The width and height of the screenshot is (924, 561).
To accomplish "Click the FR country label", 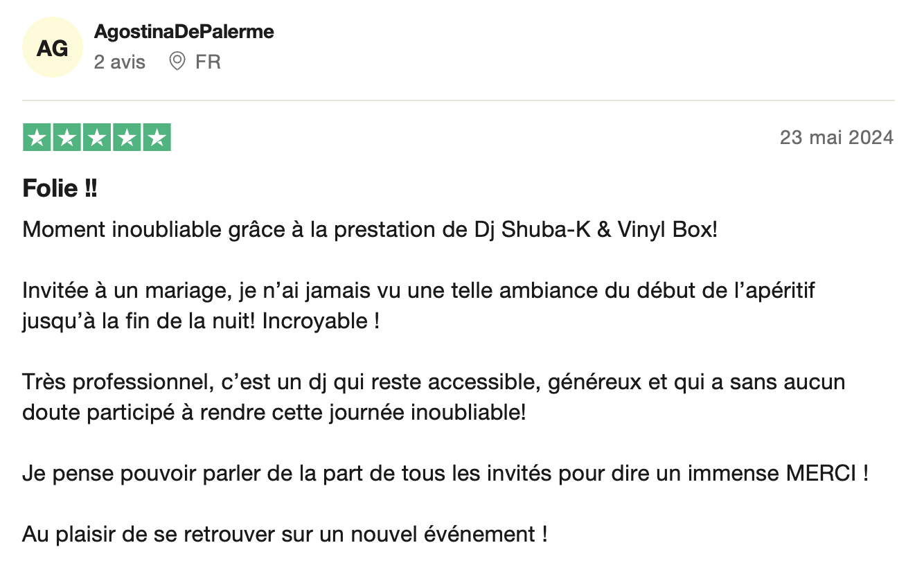I will (x=208, y=62).
